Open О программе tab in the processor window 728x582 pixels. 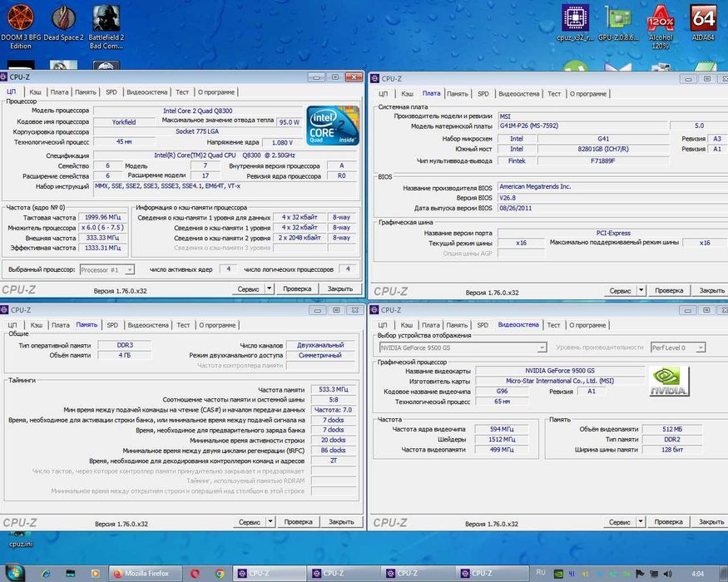tap(216, 92)
